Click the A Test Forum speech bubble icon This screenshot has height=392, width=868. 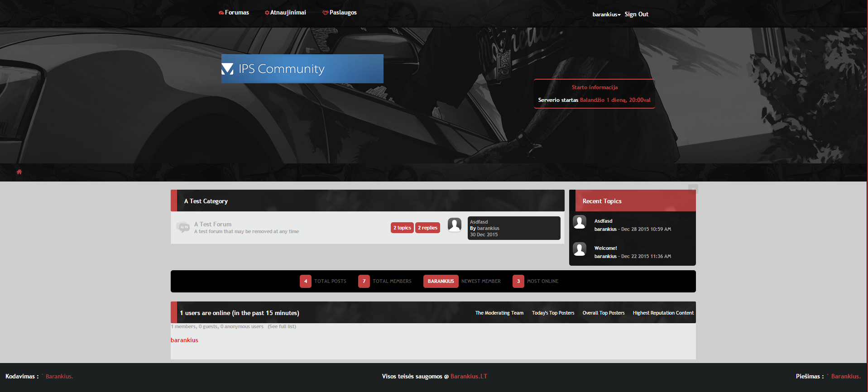coord(183,227)
